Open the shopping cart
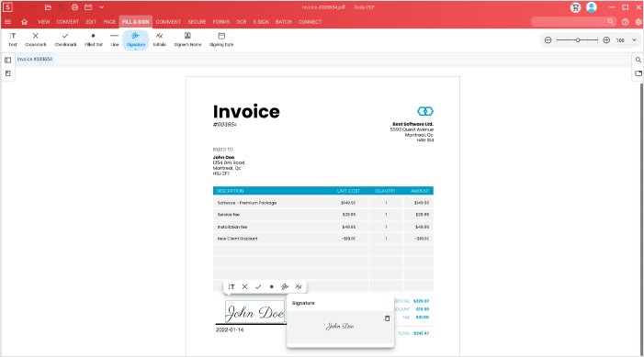Screen dimensions: 644x357 [x=575, y=7]
